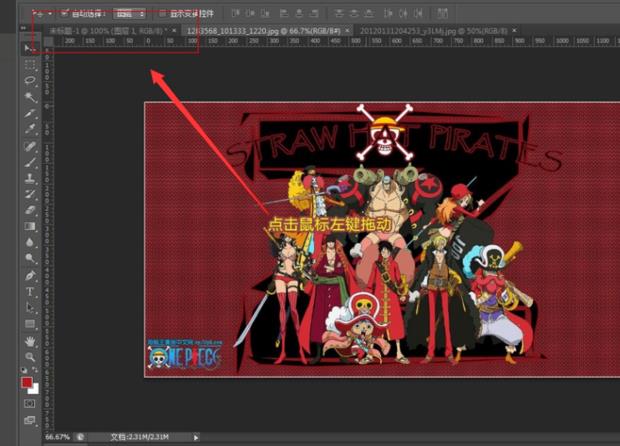Select the Magic Wand tool
The height and width of the screenshot is (446, 620).
[30, 97]
